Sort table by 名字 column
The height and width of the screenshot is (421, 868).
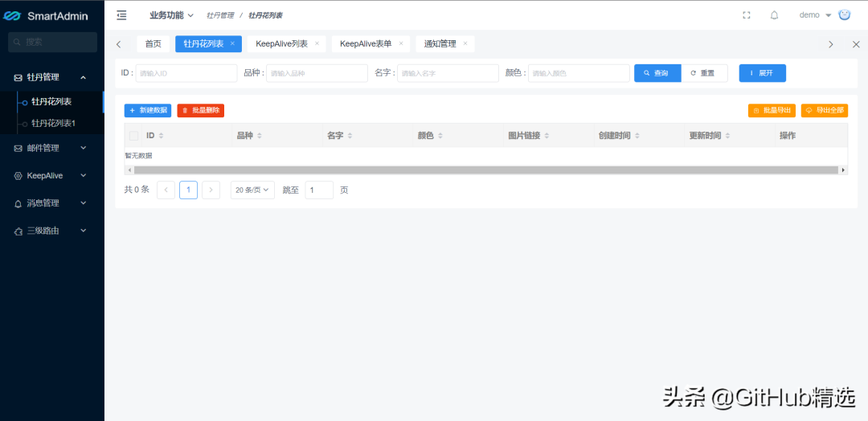[x=350, y=136]
